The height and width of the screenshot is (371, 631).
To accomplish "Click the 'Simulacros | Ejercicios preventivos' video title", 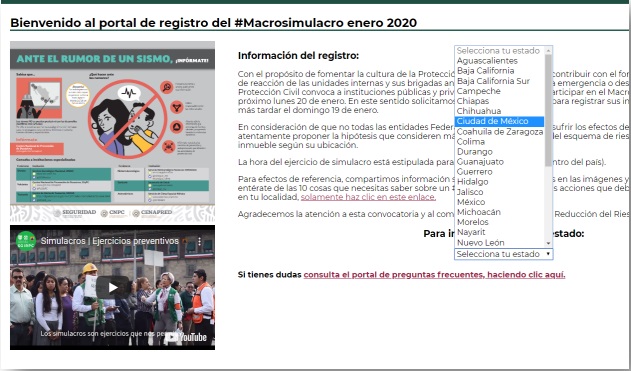I will point(109,241).
